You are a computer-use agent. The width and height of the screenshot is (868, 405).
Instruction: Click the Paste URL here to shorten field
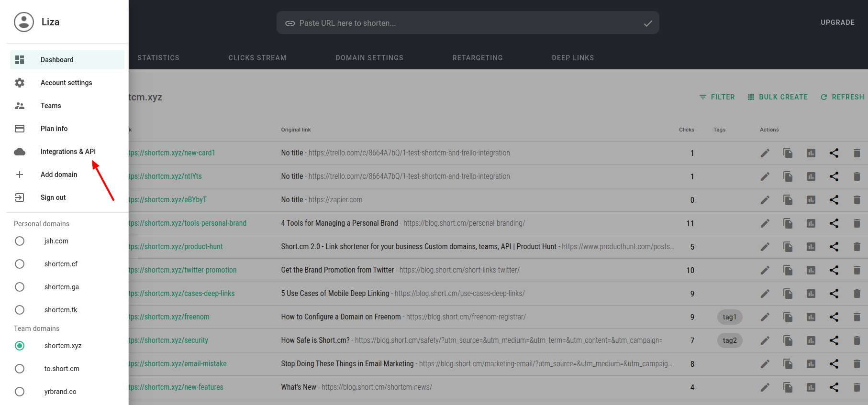pos(459,23)
